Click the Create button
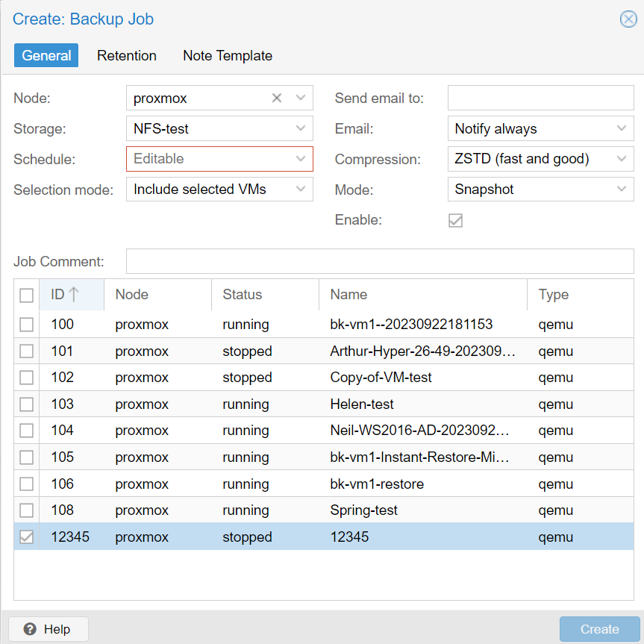 [x=599, y=629]
